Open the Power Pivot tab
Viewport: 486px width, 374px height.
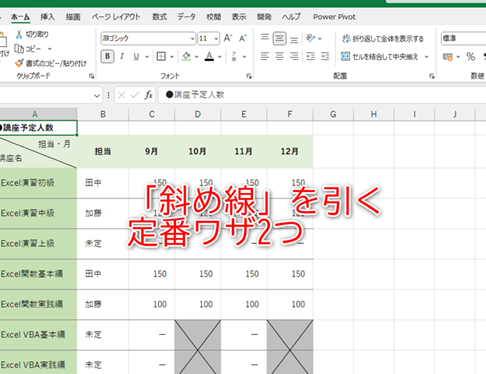[x=334, y=17]
